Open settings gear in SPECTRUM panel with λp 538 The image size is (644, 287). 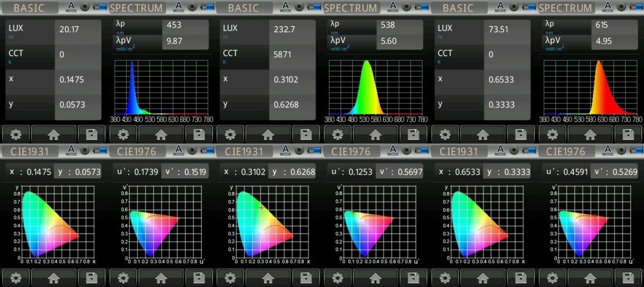[338, 134]
